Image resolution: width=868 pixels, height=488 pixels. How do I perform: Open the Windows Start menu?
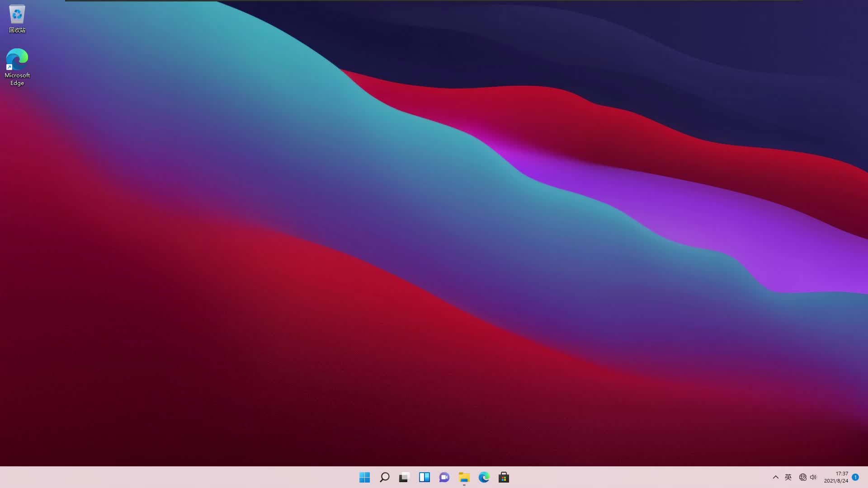[364, 477]
